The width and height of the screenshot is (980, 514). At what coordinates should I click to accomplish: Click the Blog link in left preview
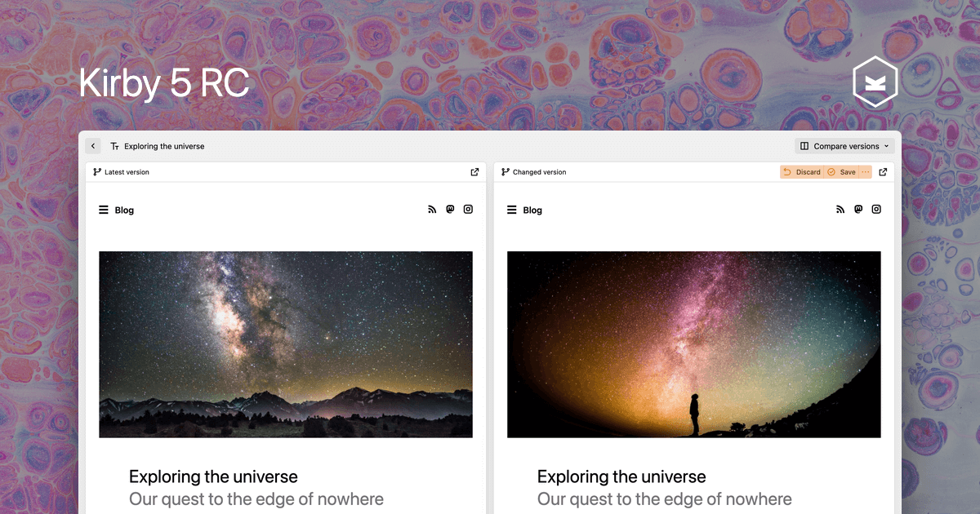click(x=124, y=210)
